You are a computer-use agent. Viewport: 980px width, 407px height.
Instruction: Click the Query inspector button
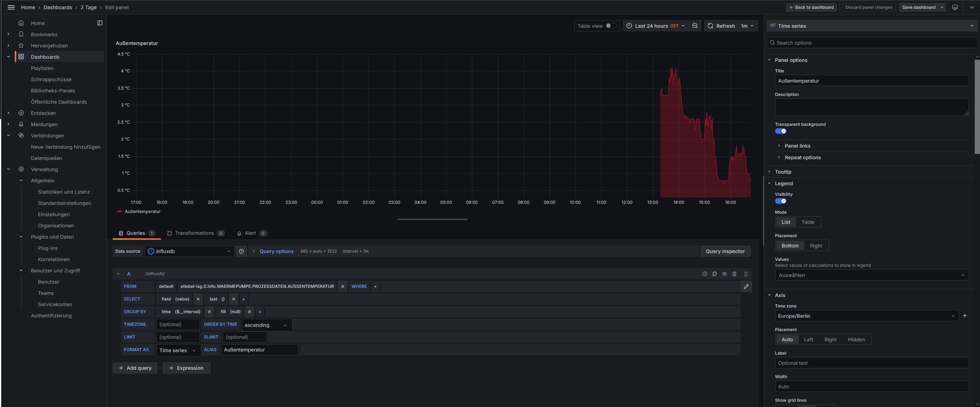click(725, 251)
